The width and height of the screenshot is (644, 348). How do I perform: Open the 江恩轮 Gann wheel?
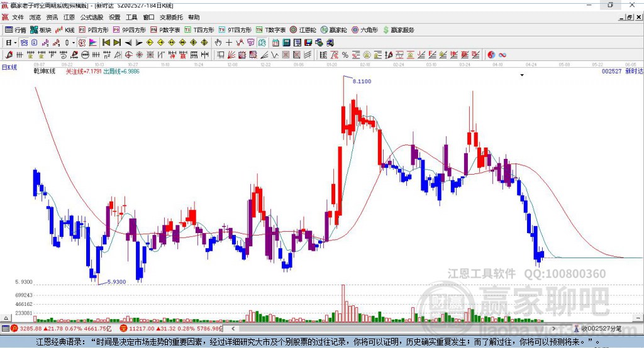303,30
